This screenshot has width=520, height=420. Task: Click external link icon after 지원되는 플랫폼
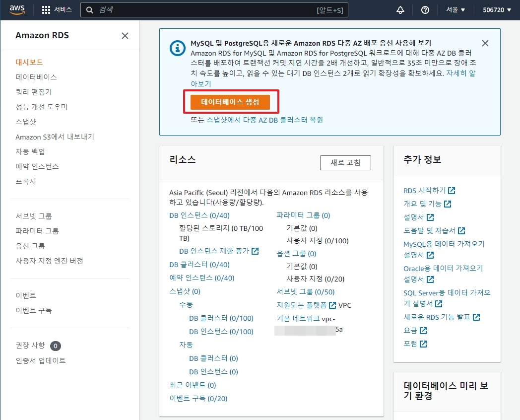tap(332, 305)
